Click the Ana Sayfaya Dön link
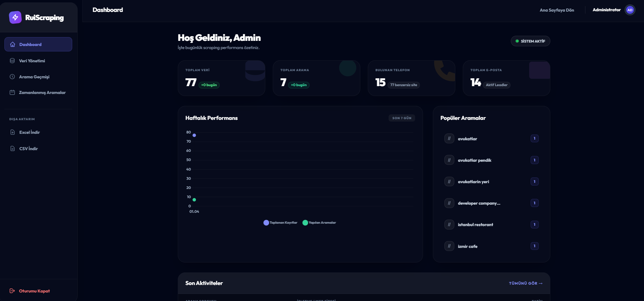The image size is (644, 301). coord(557,10)
